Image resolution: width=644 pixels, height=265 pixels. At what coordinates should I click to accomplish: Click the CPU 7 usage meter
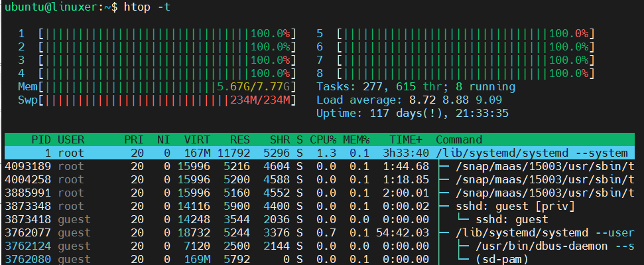click(456, 60)
